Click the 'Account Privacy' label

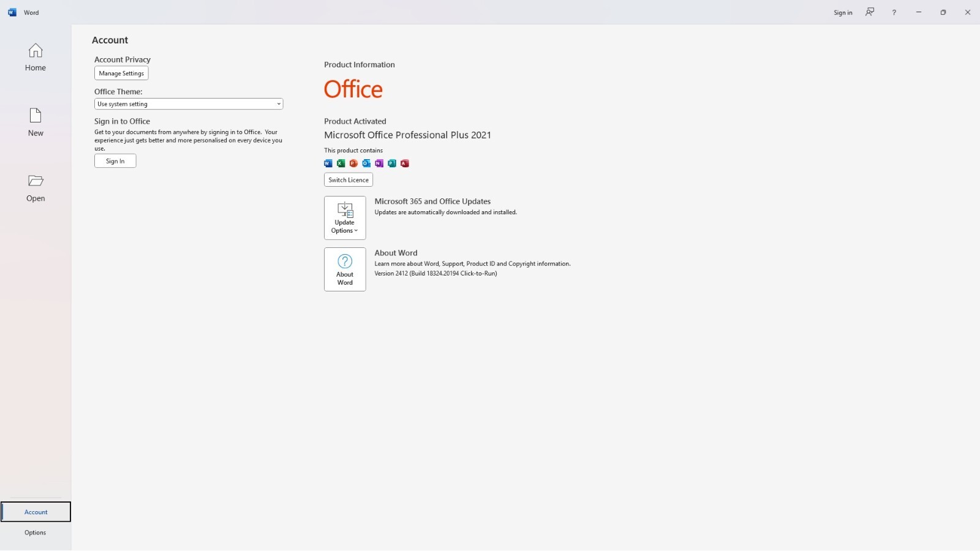pyautogui.click(x=123, y=59)
